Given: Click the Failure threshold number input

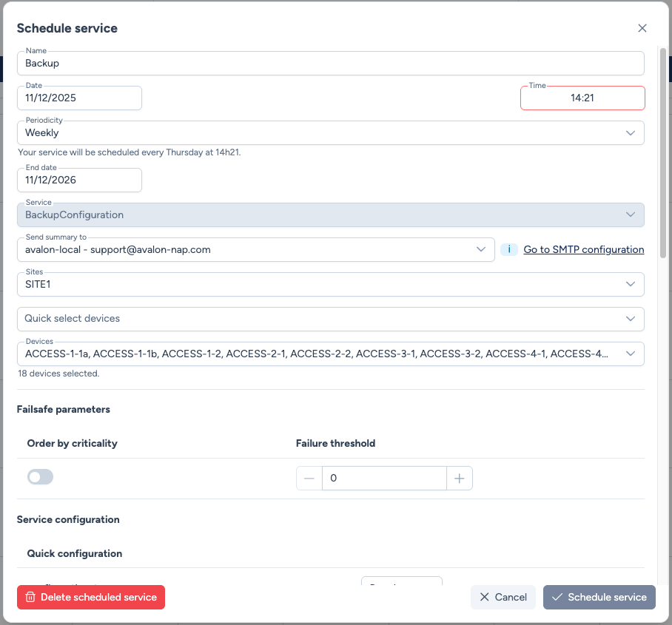Looking at the screenshot, I should (x=384, y=479).
